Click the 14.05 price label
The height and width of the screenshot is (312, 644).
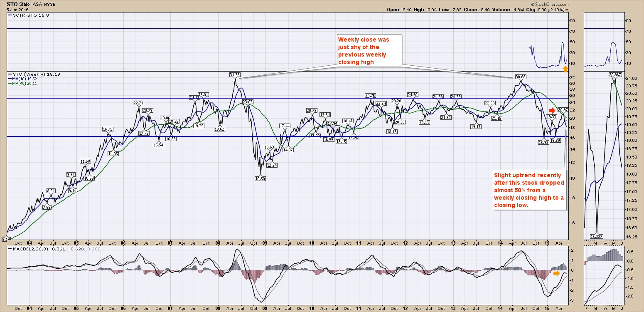113,154
